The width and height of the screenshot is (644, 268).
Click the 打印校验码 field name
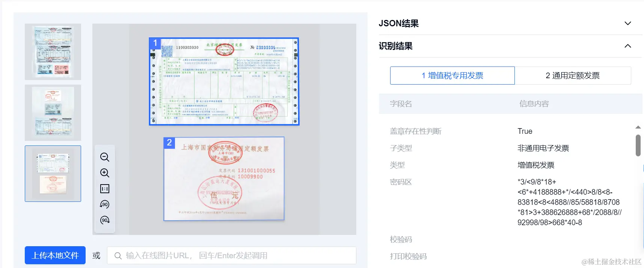pos(408,256)
